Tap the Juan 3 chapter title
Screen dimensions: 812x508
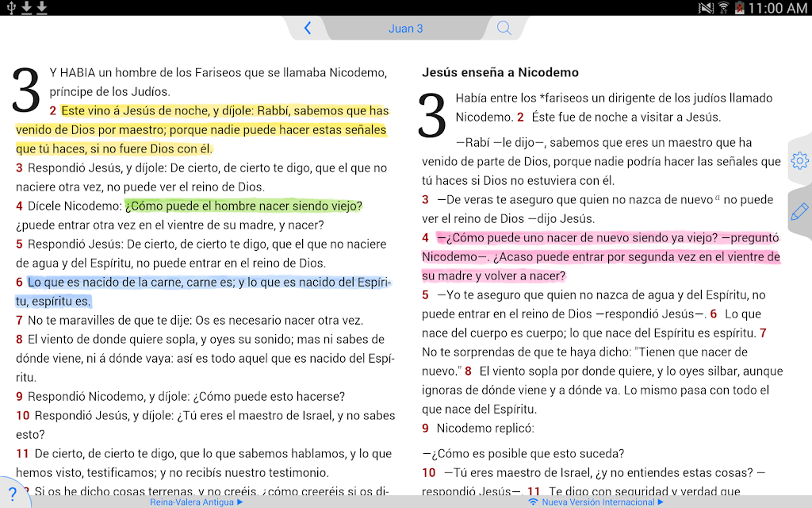click(x=405, y=29)
